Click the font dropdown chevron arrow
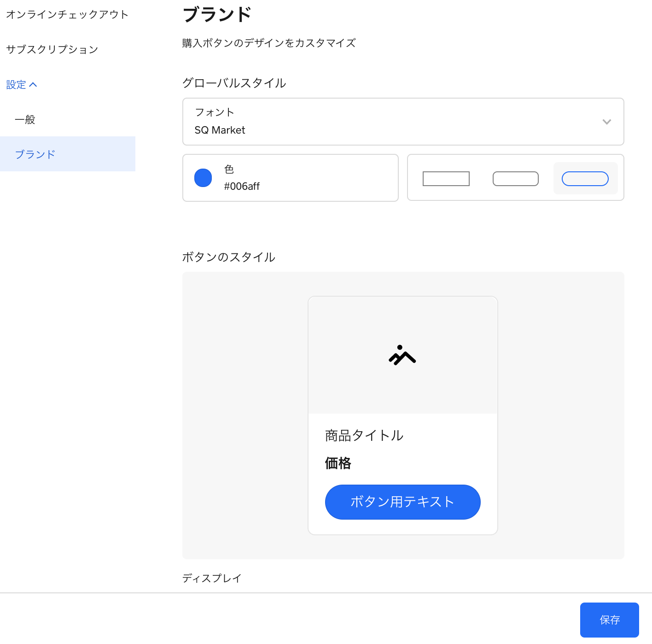652x644 pixels. click(606, 122)
